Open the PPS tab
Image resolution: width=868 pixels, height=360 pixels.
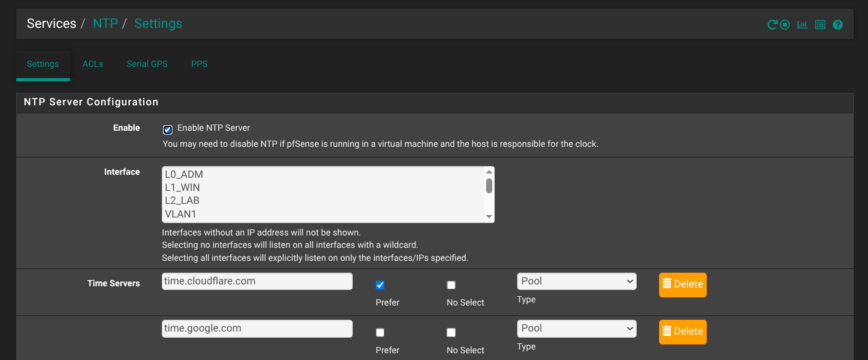(199, 64)
